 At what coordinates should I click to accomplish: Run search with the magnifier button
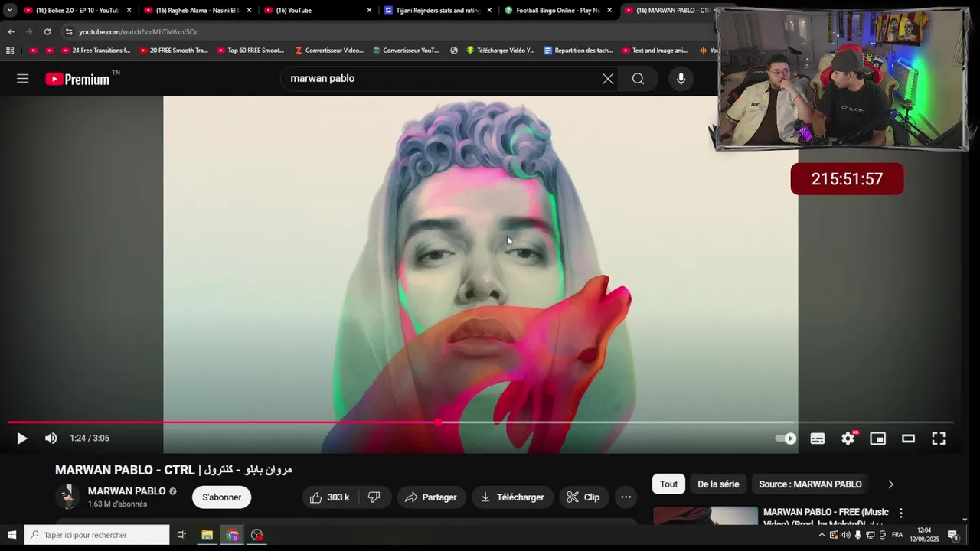638,78
